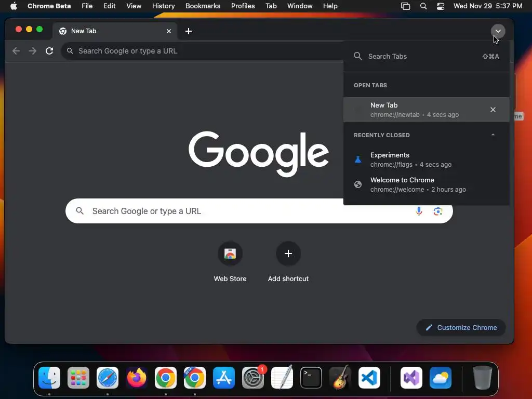Image resolution: width=532 pixels, height=399 pixels.
Task: Click the Google logo
Action: [x=259, y=154]
